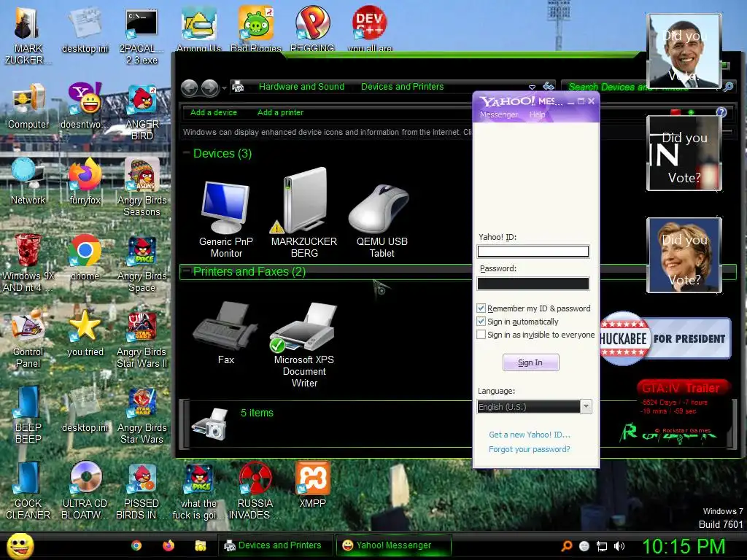Select the Generic PnP Monitor device
The image size is (747, 560).
226,219
